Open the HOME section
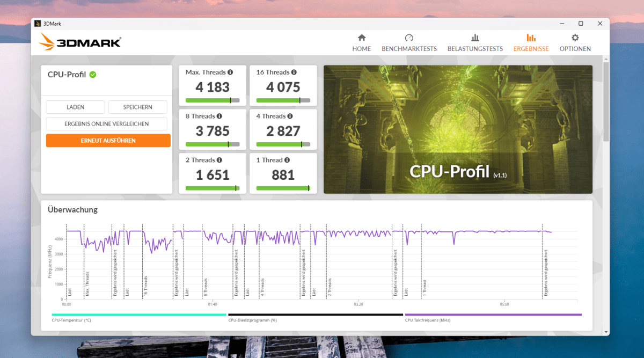 pos(361,43)
